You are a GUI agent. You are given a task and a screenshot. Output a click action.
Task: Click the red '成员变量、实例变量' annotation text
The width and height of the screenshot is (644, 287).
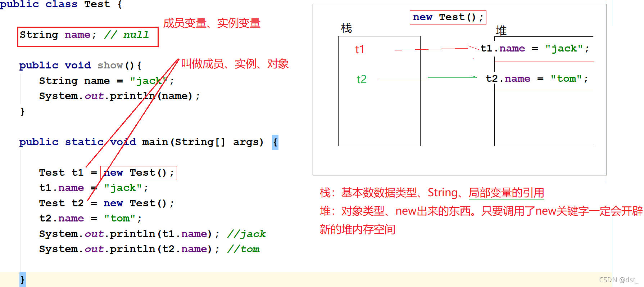coord(212,23)
